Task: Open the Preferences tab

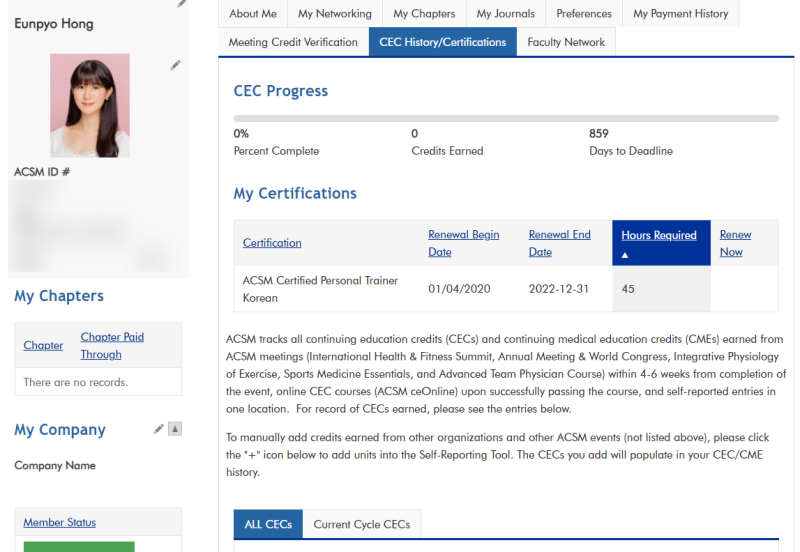Action: pyautogui.click(x=584, y=14)
